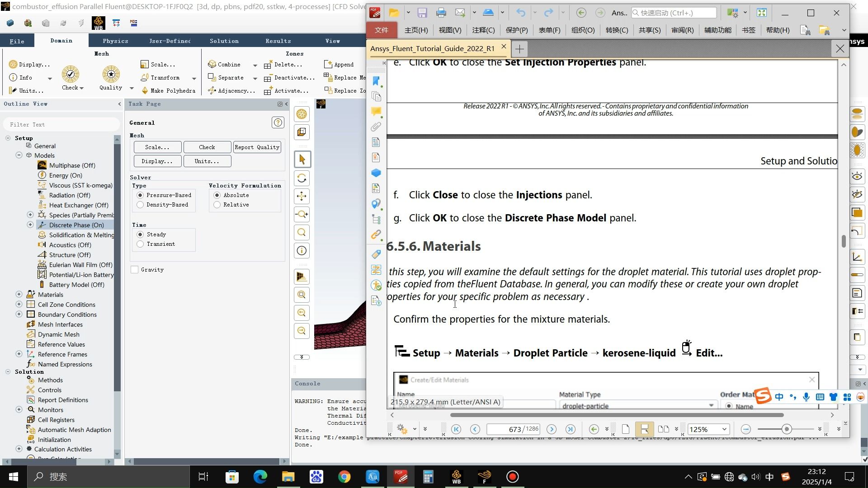Click the PDF horizontal scrollbar thumb

(x=617, y=415)
